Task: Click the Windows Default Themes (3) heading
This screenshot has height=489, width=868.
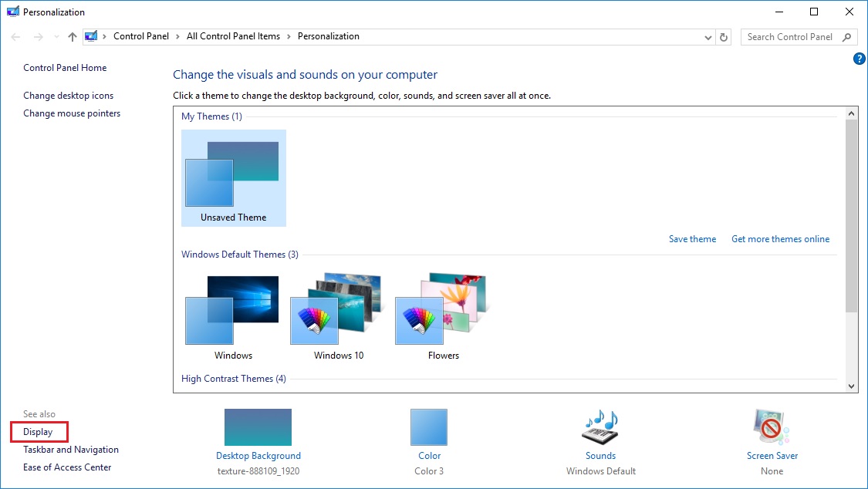Action: coord(240,255)
